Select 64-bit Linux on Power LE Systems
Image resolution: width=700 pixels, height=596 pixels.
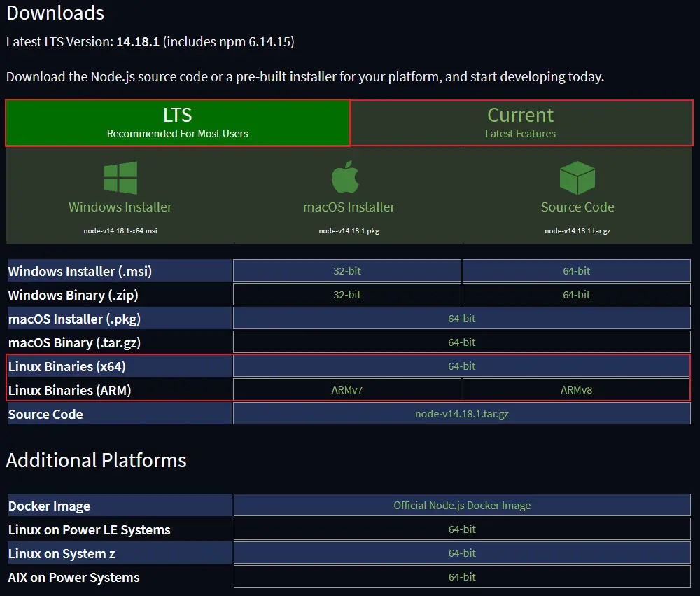click(x=462, y=529)
